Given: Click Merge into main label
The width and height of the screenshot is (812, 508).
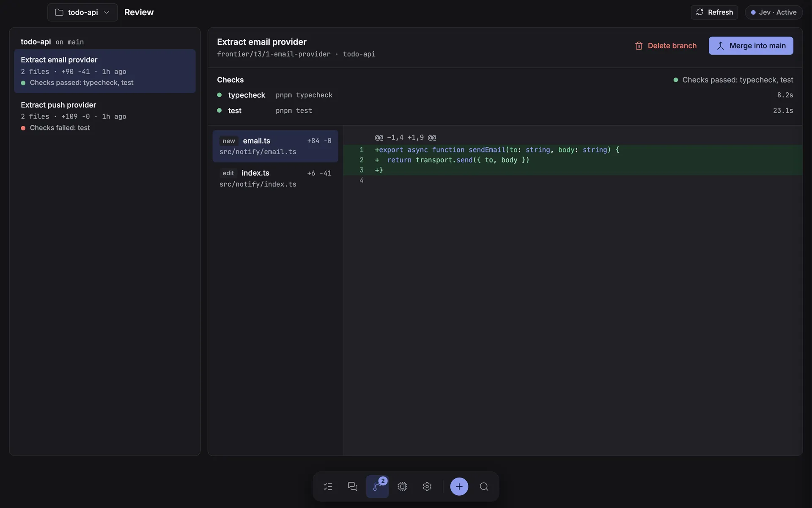Looking at the screenshot, I should (x=757, y=46).
